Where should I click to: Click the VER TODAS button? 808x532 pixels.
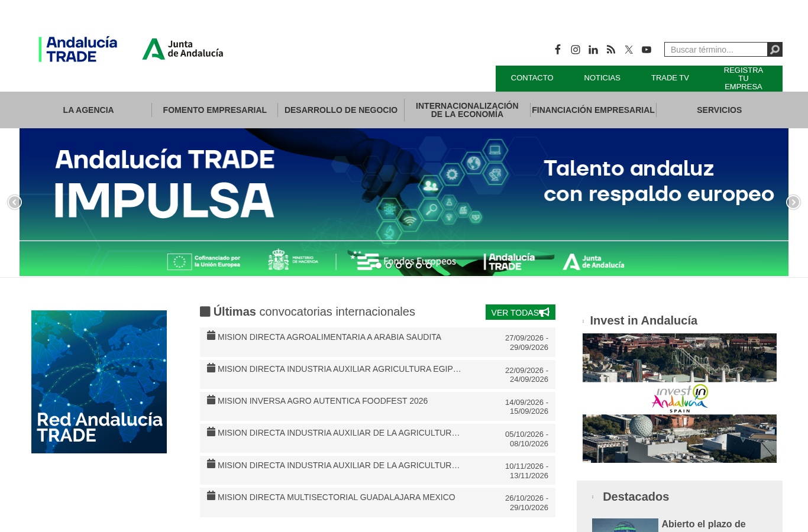pyautogui.click(x=521, y=312)
